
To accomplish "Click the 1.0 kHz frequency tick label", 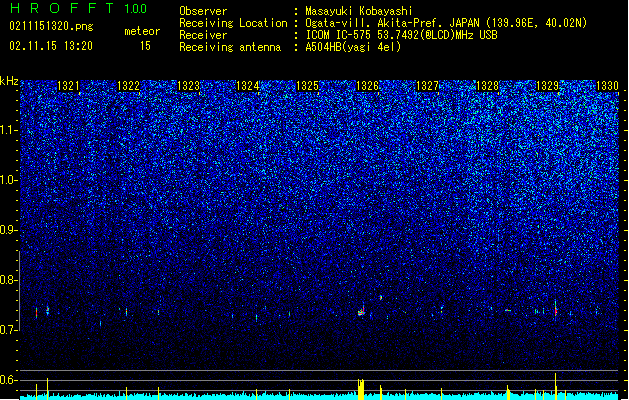I will point(8,180).
